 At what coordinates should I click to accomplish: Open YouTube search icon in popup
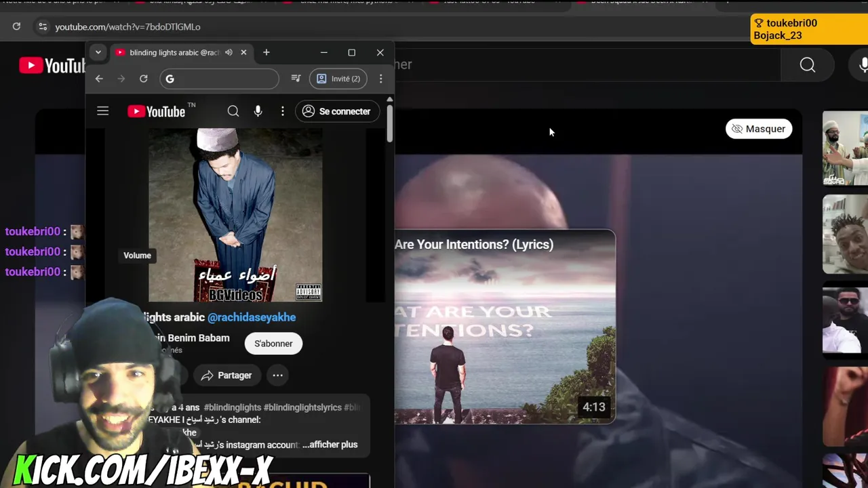[x=233, y=111]
